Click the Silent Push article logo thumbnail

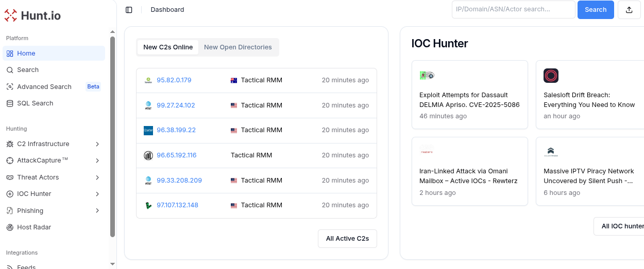point(551,152)
